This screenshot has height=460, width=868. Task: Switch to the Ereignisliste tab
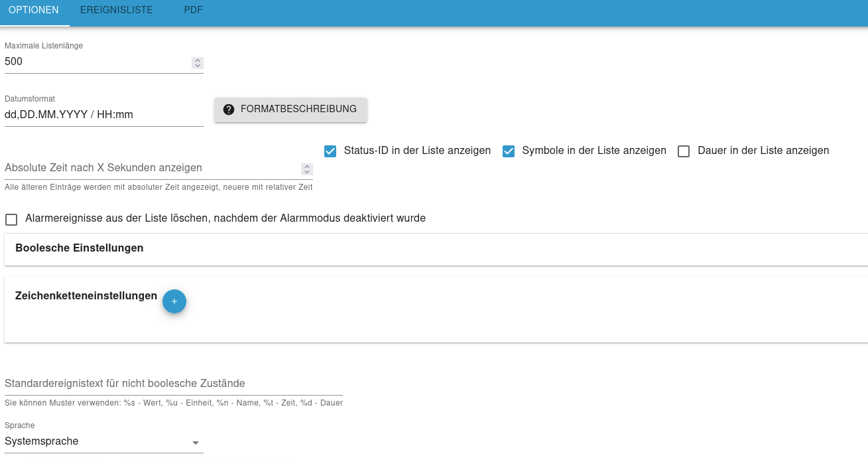[x=116, y=11]
